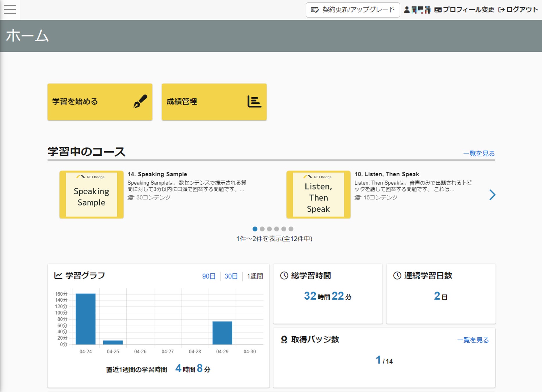Click the 04-25 bar in the graph

(113, 343)
